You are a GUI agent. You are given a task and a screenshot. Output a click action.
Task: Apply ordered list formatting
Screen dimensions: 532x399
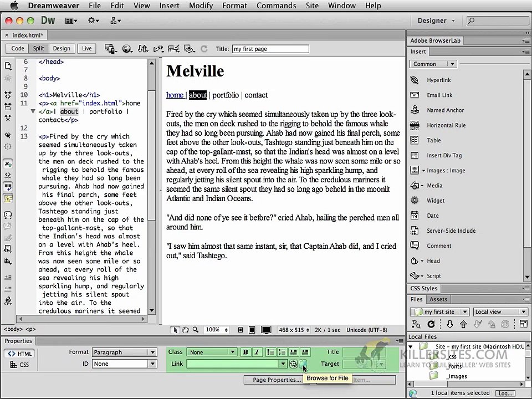[x=282, y=352]
